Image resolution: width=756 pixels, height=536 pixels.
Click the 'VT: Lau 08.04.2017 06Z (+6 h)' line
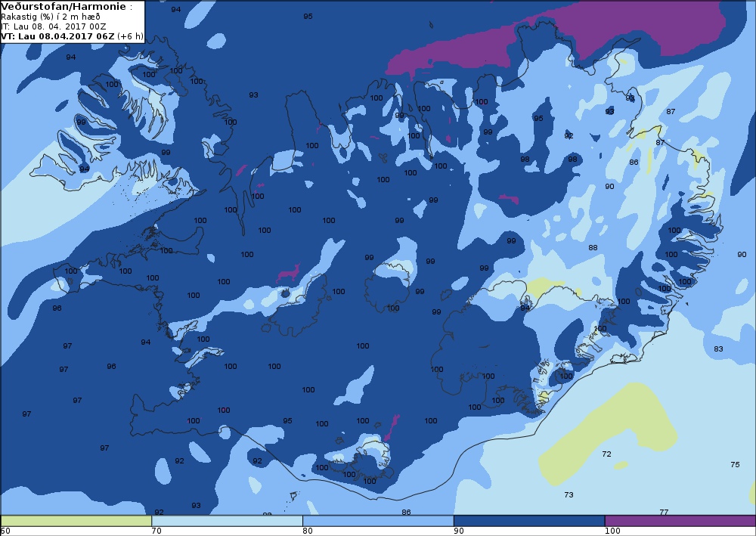pos(73,36)
